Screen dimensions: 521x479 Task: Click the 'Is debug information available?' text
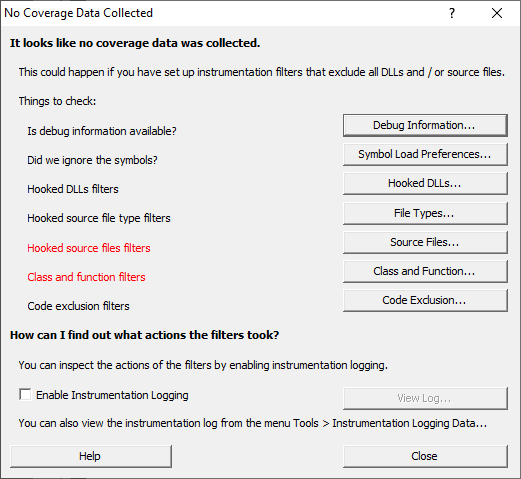102,131
